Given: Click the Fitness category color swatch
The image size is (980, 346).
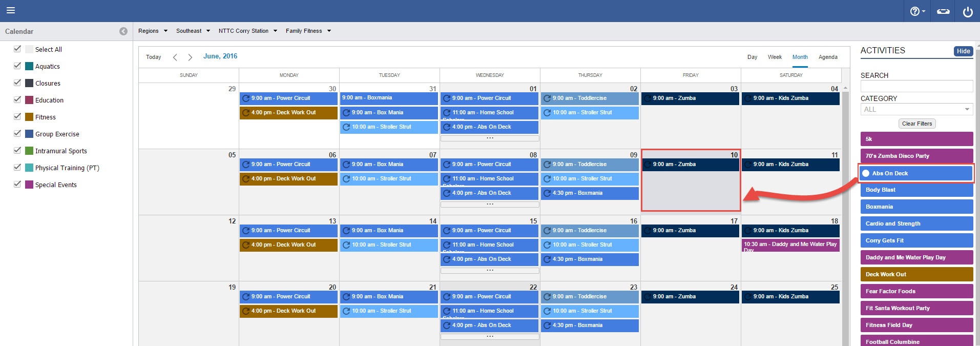Looking at the screenshot, I should click(x=29, y=117).
